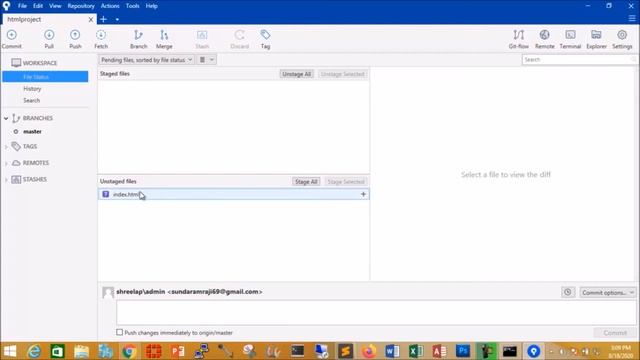The image size is (640, 360).
Task: Enable Push changes immediately to origin/master
Action: [120, 333]
